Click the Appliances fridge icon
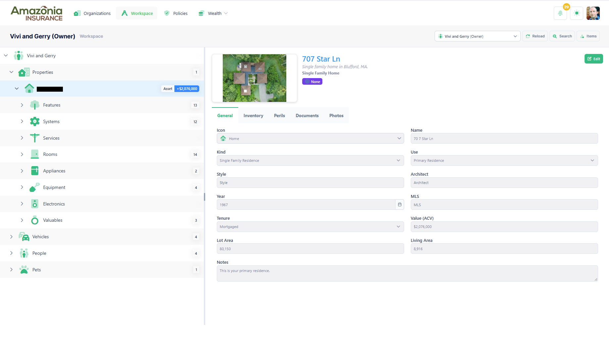The image size is (609, 364). [35, 171]
